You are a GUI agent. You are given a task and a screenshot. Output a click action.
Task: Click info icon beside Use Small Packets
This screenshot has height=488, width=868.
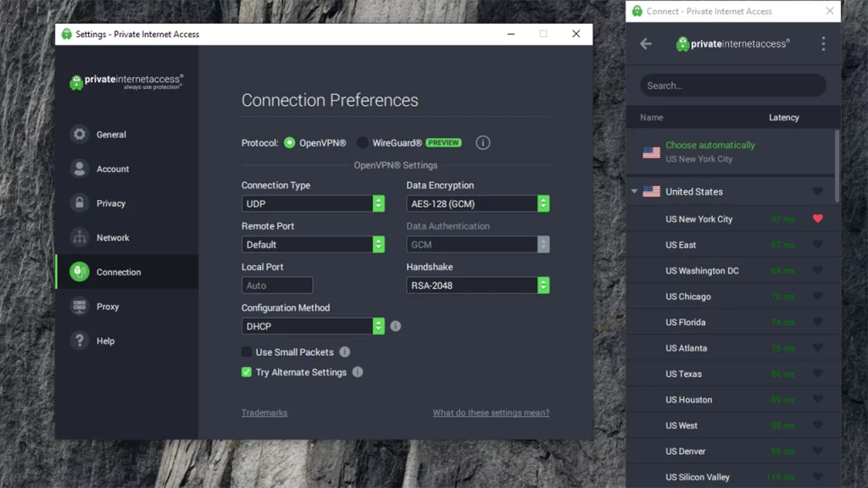pos(344,352)
